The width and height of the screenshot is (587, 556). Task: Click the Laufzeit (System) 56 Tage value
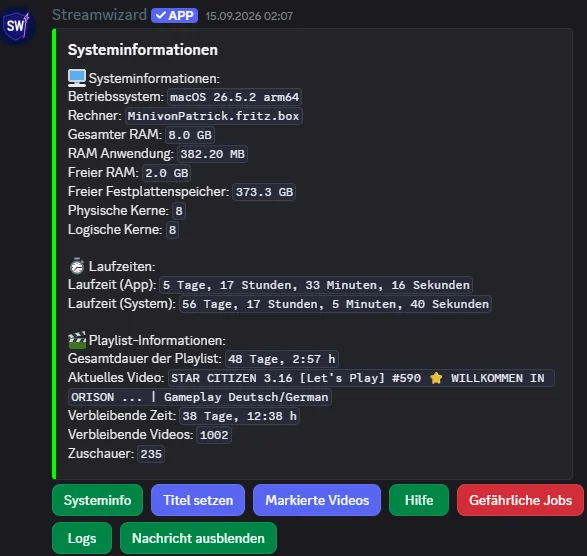[335, 304]
